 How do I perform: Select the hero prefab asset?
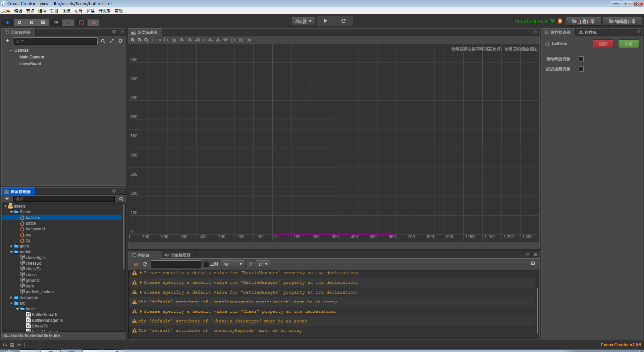(x=30, y=286)
